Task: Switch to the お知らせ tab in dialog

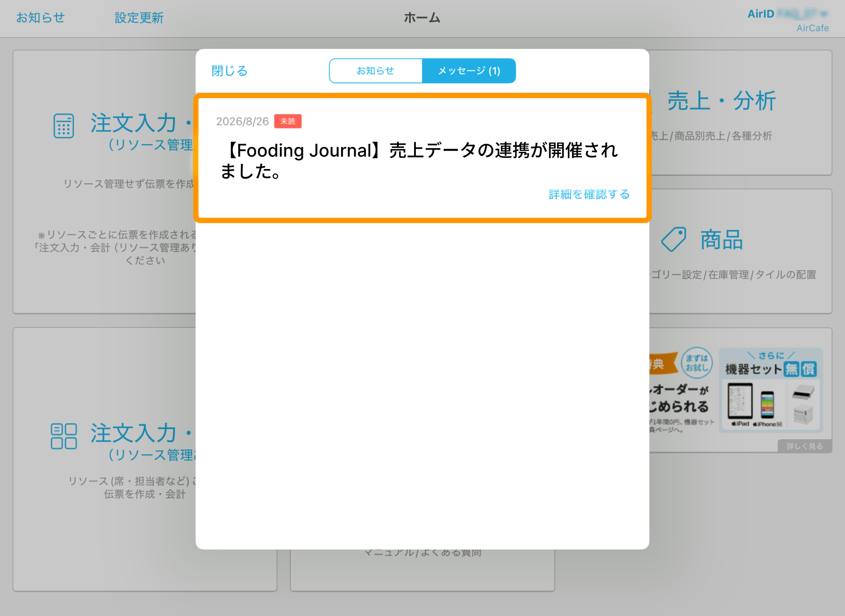Action: point(376,71)
